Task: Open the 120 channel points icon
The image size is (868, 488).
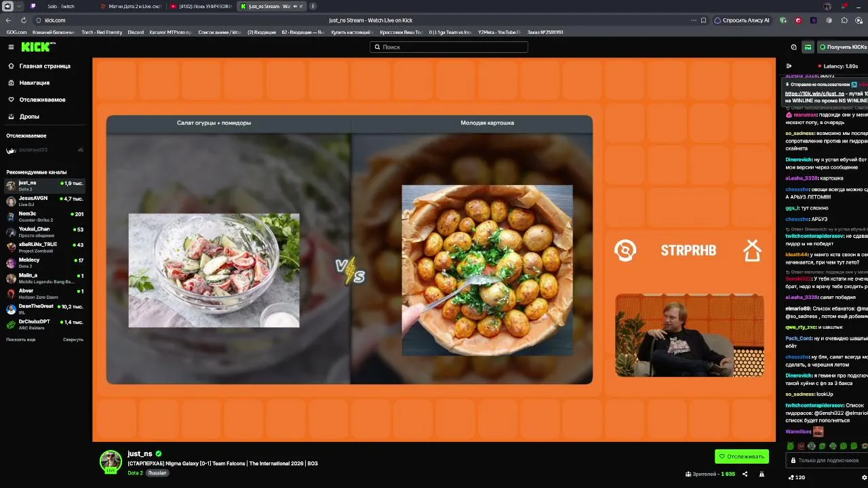Action: point(796,478)
